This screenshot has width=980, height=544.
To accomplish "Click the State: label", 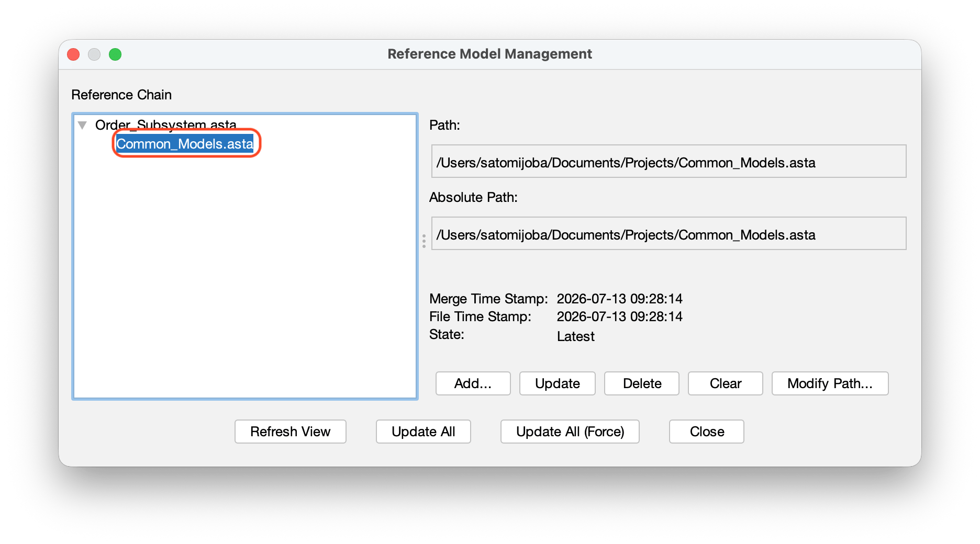I will 447,334.
